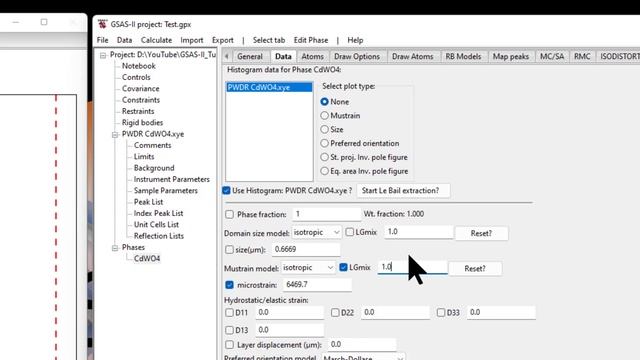
Task: Click the left tab scroll arrow
Action: pyautogui.click(x=227, y=56)
